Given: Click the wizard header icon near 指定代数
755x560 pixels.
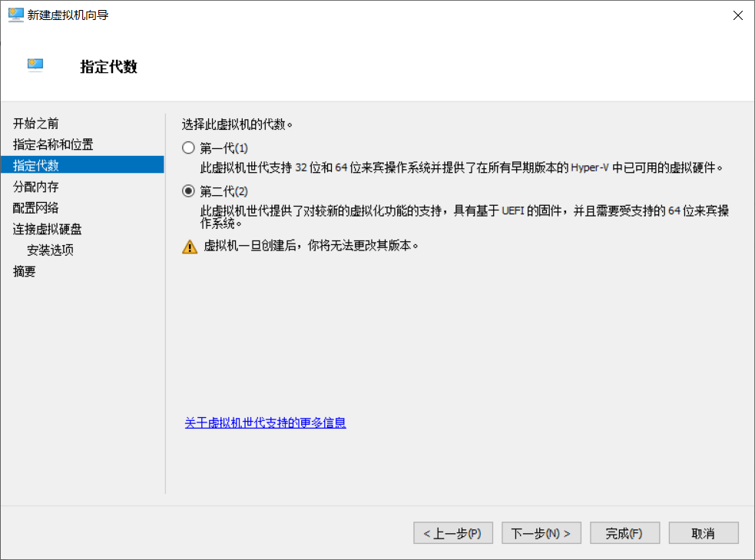Looking at the screenshot, I should [x=35, y=65].
